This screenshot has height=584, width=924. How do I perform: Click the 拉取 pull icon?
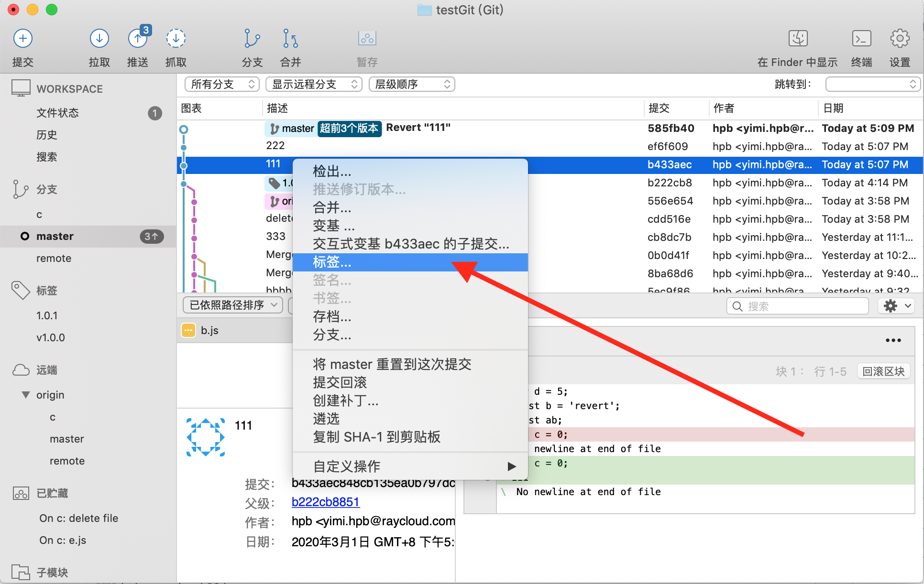tap(99, 38)
